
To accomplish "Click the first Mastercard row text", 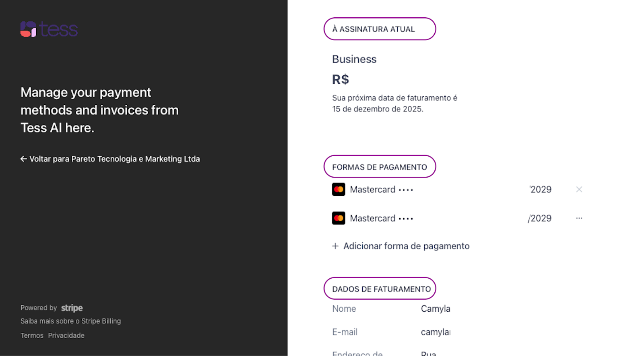I will 372,190.
